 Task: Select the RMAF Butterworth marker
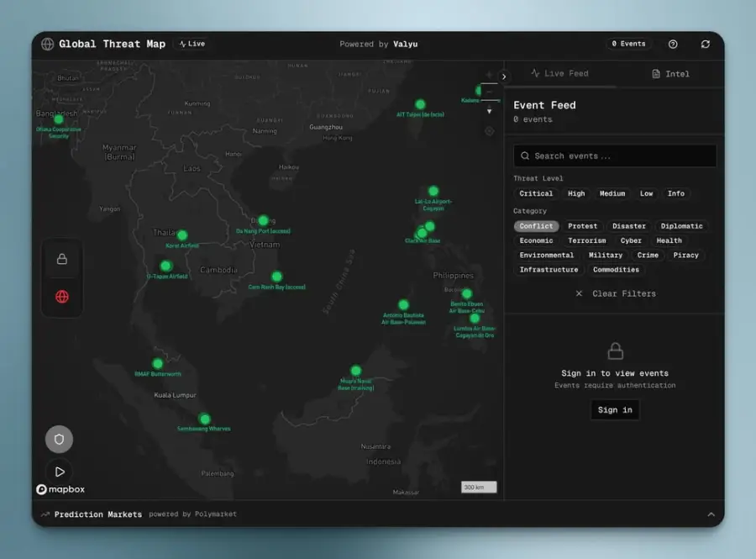(158, 364)
